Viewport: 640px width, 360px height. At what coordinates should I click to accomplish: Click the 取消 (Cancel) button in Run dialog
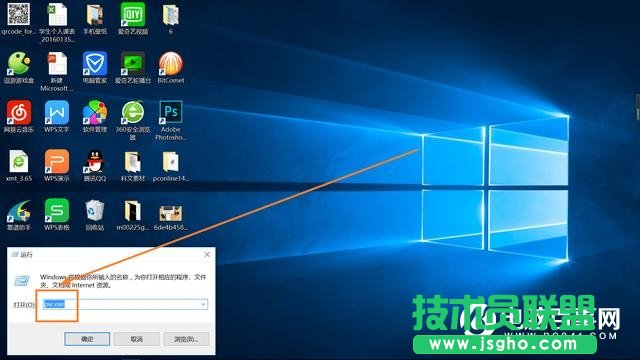tap(136, 339)
